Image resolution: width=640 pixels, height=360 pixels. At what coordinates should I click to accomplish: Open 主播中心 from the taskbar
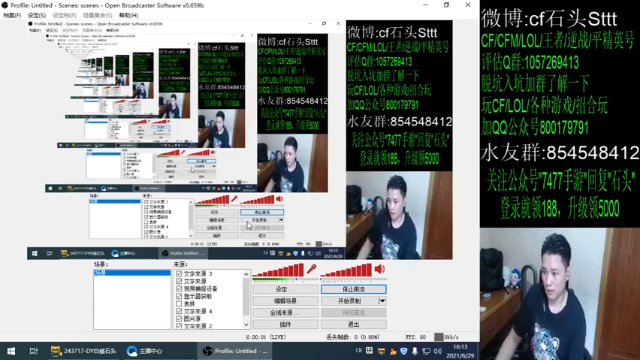tap(145, 351)
